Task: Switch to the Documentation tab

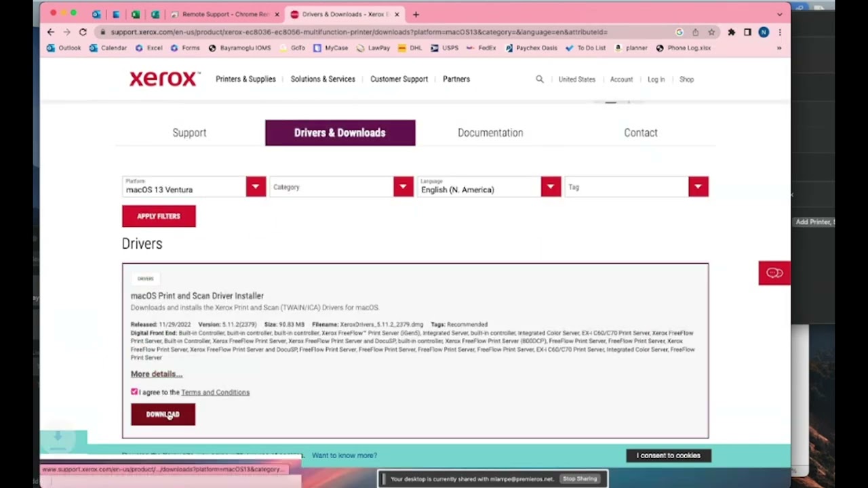Action: click(490, 133)
